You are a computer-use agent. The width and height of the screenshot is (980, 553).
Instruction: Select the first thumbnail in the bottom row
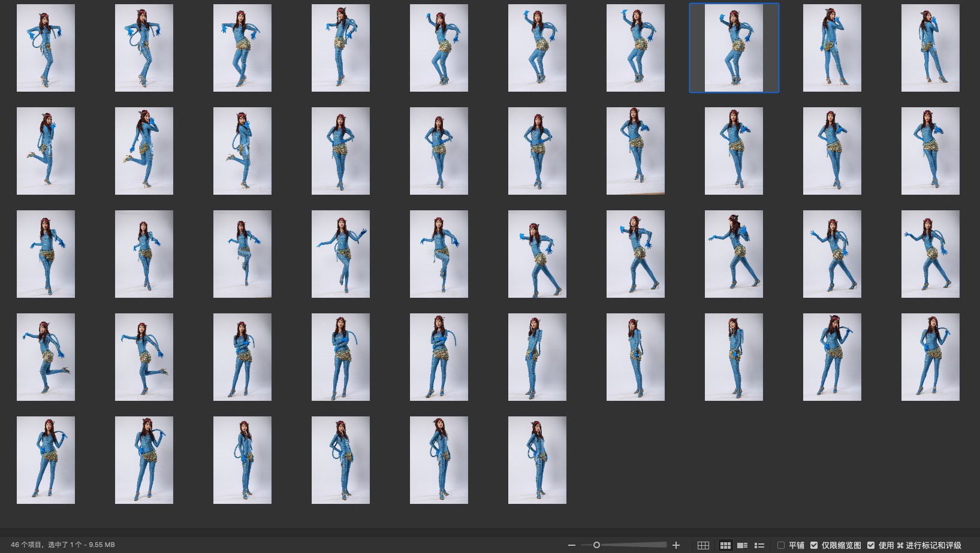46,460
